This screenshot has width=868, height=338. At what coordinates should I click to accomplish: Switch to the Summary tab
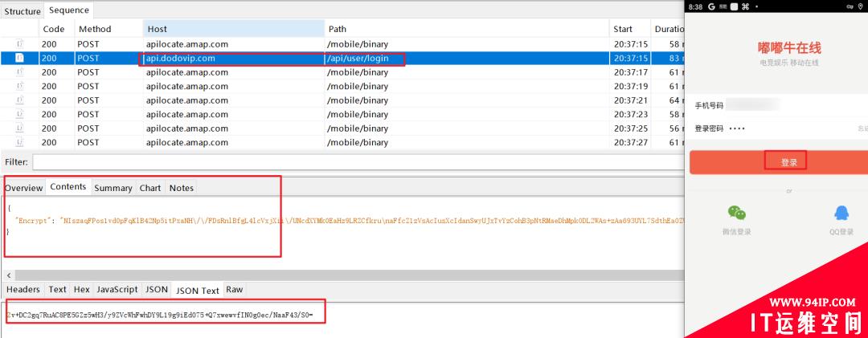click(113, 188)
